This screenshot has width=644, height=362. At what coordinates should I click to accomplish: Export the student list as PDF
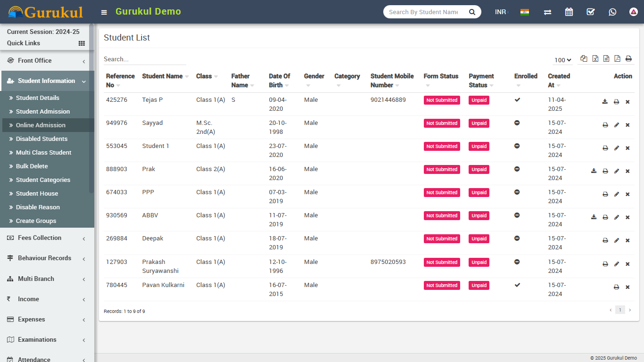pyautogui.click(x=617, y=58)
